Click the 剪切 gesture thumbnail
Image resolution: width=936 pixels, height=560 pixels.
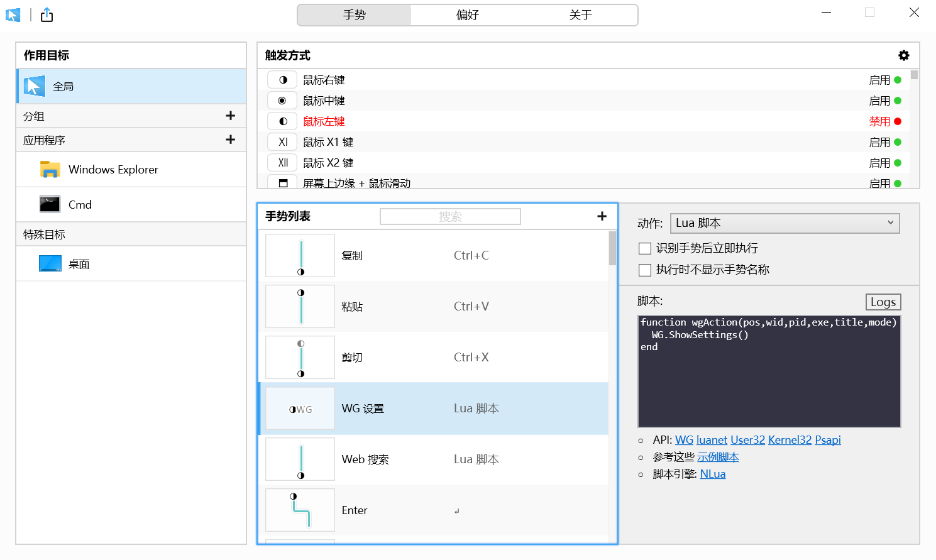pyautogui.click(x=300, y=358)
